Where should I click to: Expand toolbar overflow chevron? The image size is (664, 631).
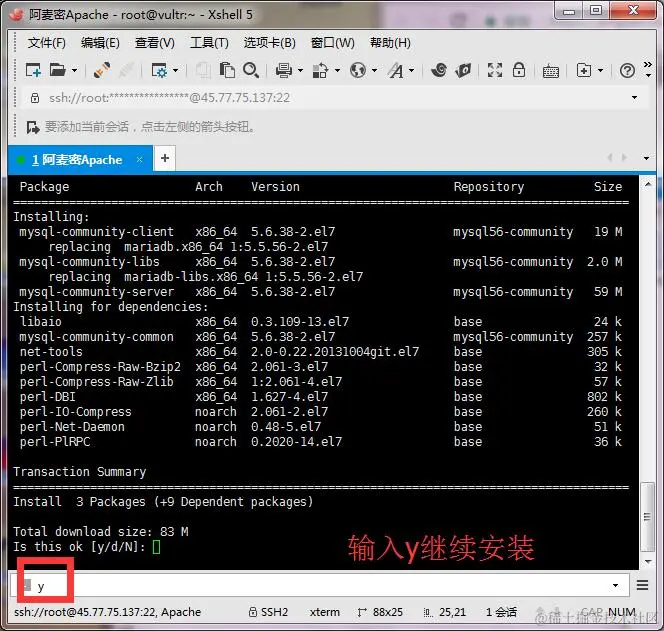[x=648, y=64]
